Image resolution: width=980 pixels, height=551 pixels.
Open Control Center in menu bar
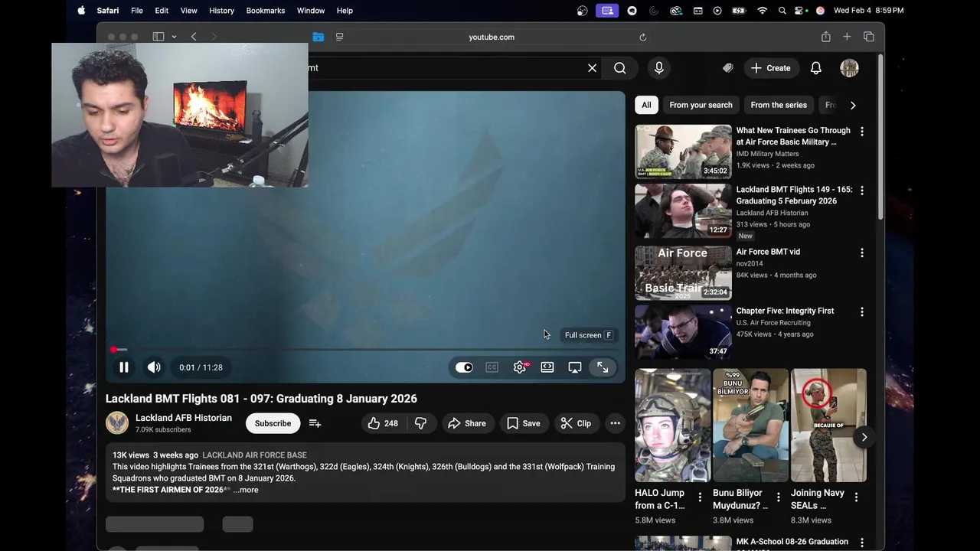pyautogui.click(x=800, y=11)
